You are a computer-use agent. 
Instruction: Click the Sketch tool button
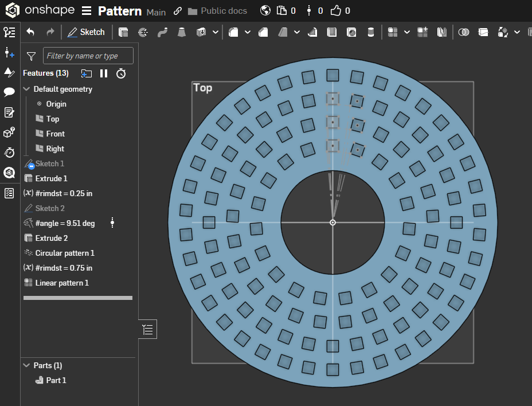(x=86, y=32)
